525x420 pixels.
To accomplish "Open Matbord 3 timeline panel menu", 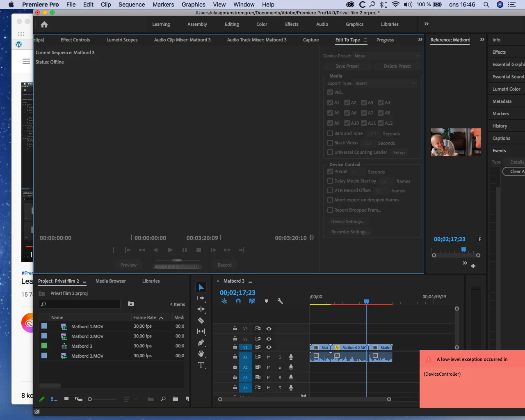I will point(250,281).
